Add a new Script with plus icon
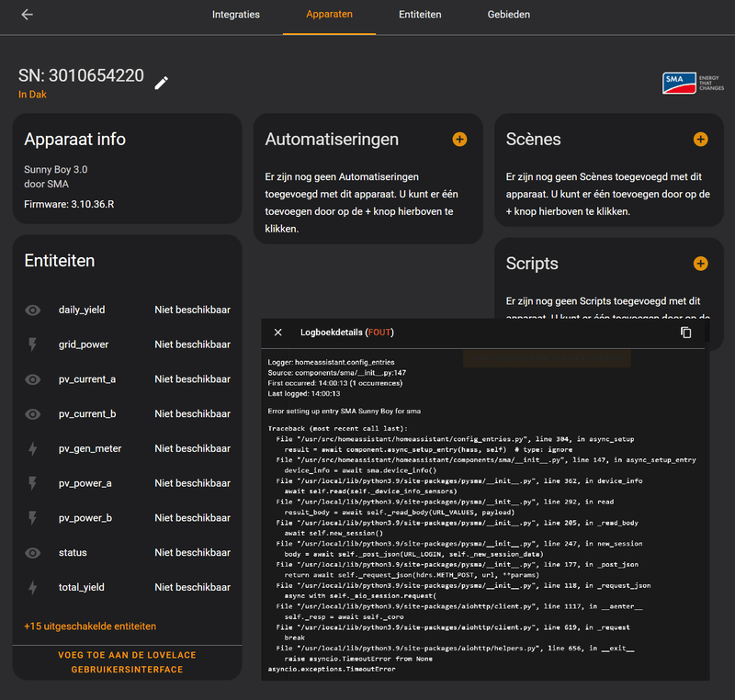Screen dimensions: 735x700 (x=700, y=264)
